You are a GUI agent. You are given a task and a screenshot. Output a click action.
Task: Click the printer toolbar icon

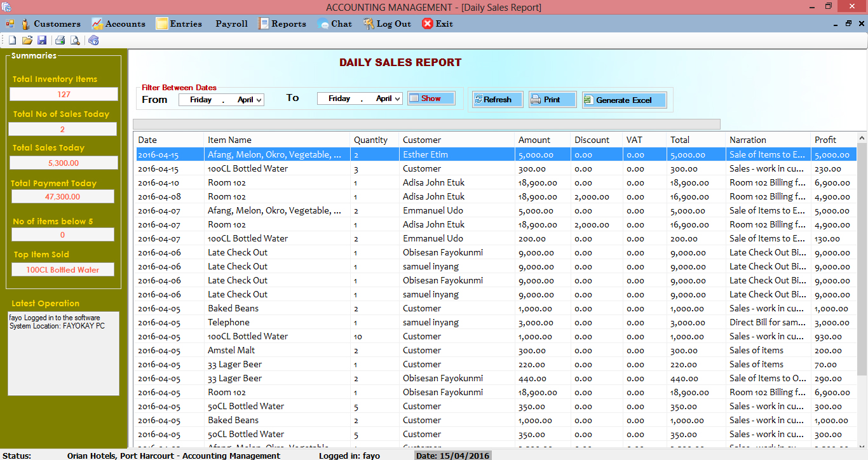(x=60, y=41)
